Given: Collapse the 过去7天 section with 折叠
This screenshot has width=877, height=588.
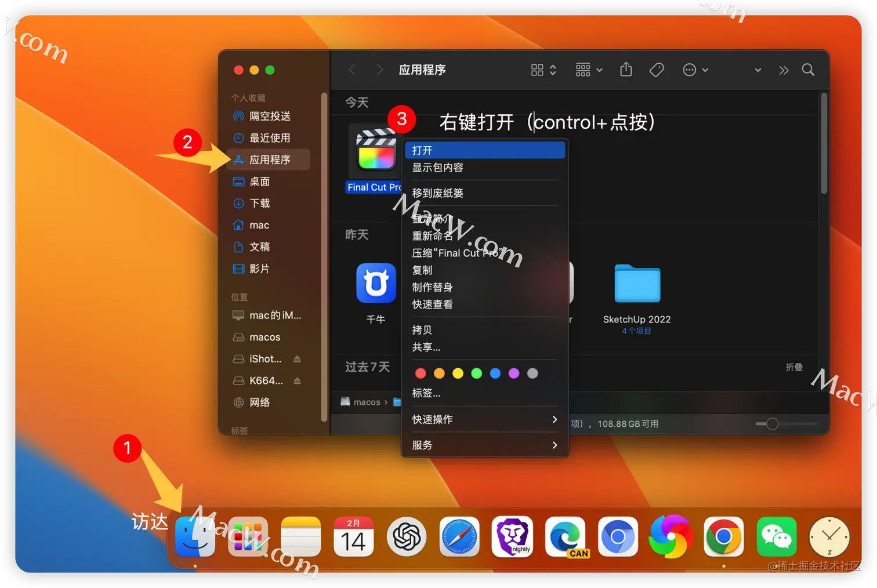Looking at the screenshot, I should pyautogui.click(x=794, y=367).
